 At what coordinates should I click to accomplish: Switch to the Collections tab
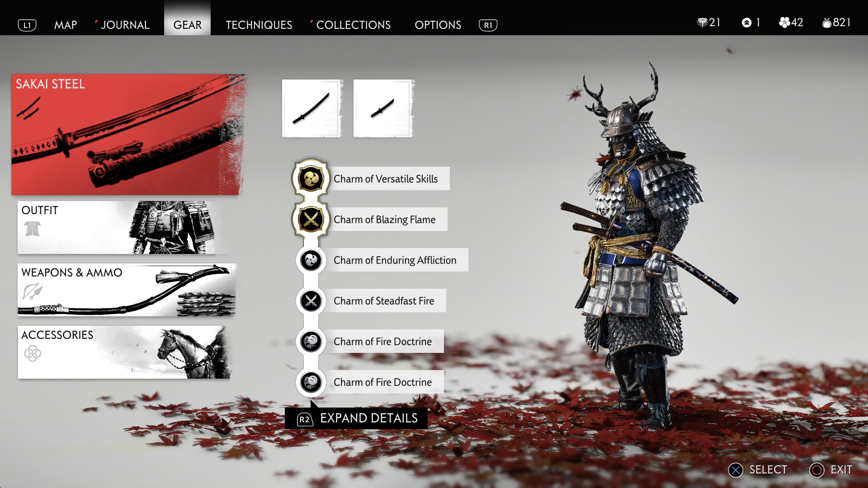pyautogui.click(x=353, y=25)
